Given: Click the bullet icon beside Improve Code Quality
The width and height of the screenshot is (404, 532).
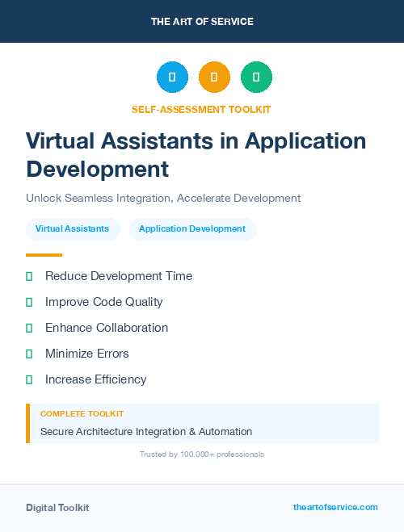Looking at the screenshot, I should tap(29, 302).
